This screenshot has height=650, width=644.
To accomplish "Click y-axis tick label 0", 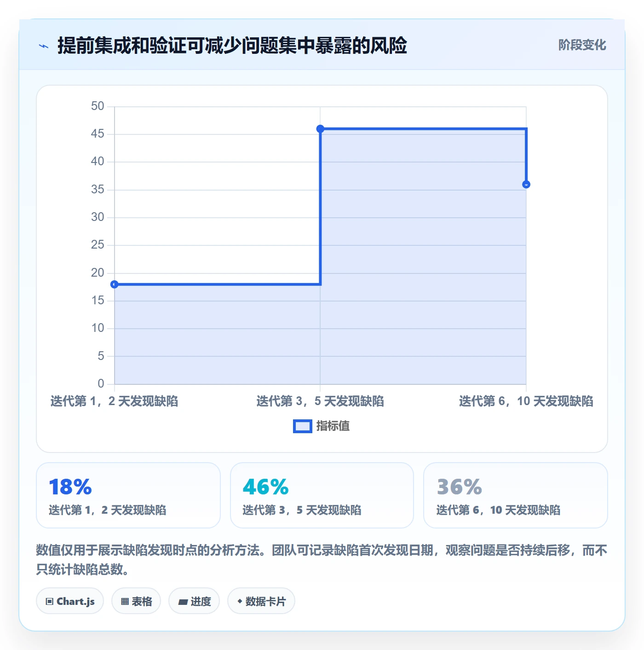I will pyautogui.click(x=101, y=383).
